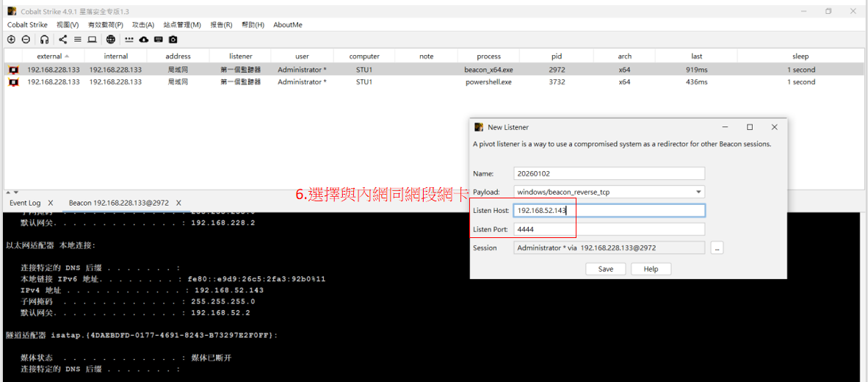Click Save in New Listener dialog
This screenshot has width=868, height=382.
click(606, 269)
